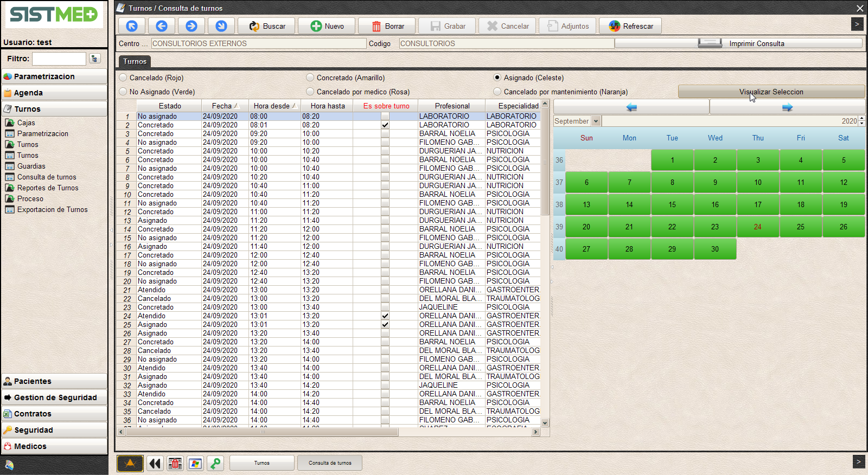Jump to last record with down-right arrow
The height and width of the screenshot is (475, 868).
coord(221,26)
